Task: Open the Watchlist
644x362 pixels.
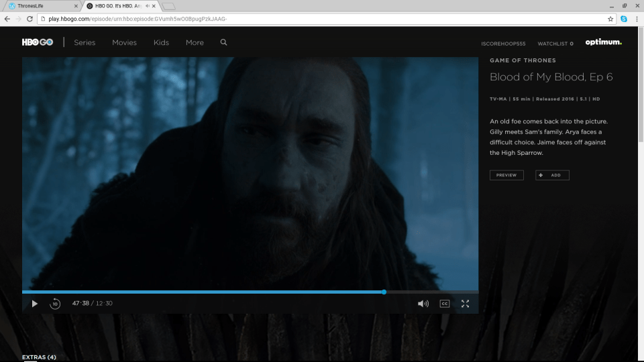Action: 555,44
